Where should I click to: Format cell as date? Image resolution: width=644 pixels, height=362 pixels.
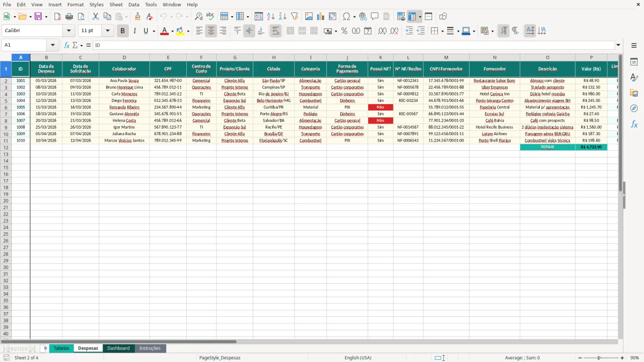pos(368,31)
